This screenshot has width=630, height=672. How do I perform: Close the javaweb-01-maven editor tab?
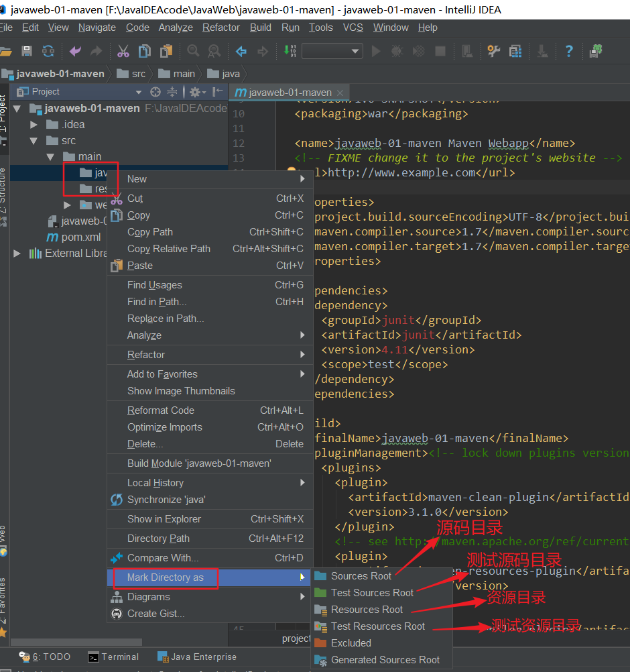coord(340,93)
